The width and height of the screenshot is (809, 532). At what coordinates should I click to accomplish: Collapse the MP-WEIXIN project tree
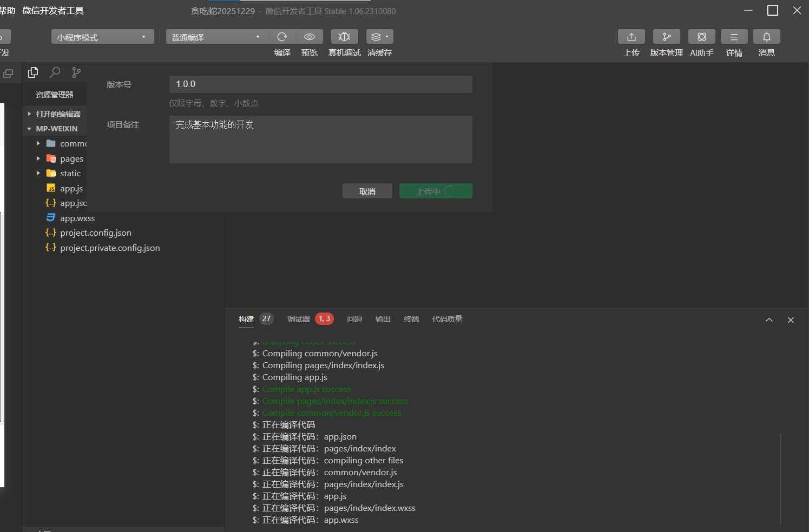29,129
